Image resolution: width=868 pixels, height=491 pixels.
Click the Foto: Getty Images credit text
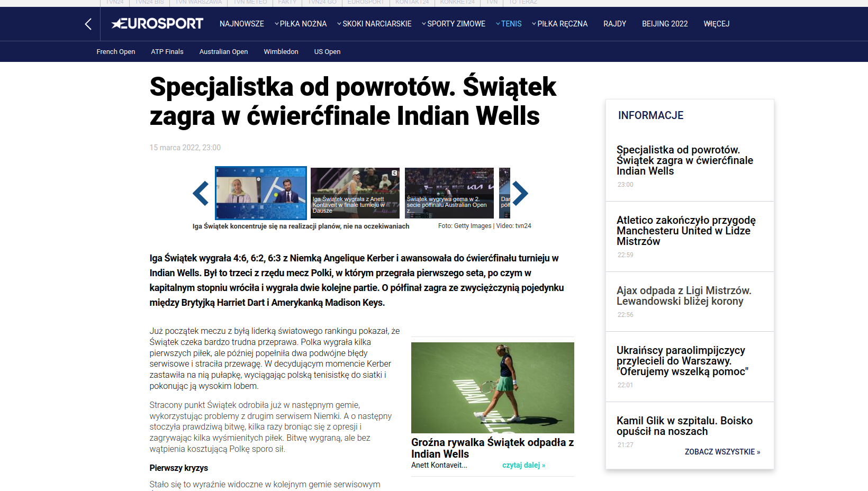465,226
